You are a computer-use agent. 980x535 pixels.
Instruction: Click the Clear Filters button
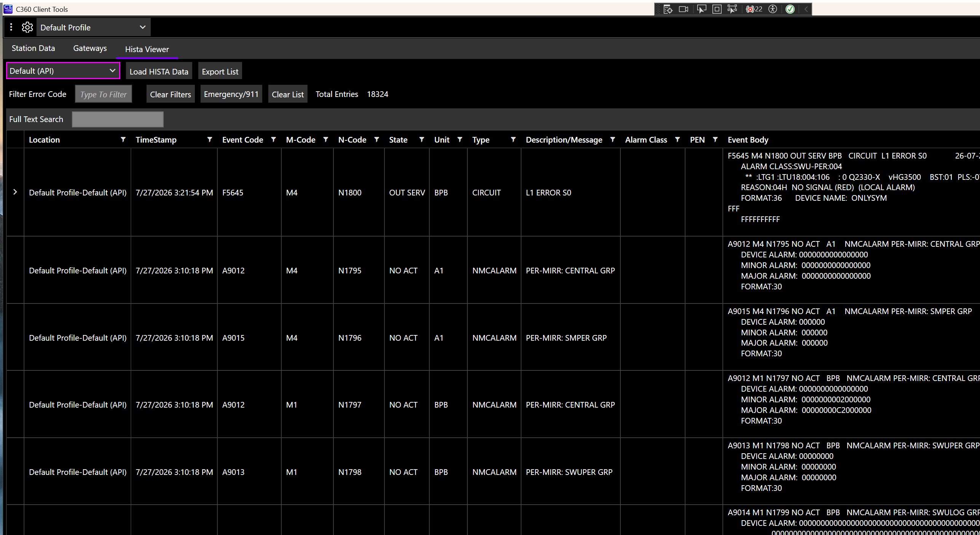click(x=171, y=94)
